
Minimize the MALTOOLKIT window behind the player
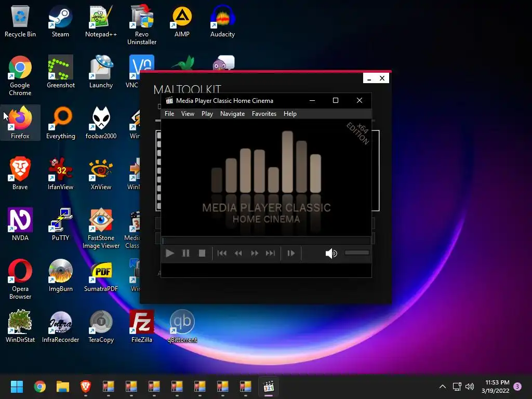coord(369,78)
